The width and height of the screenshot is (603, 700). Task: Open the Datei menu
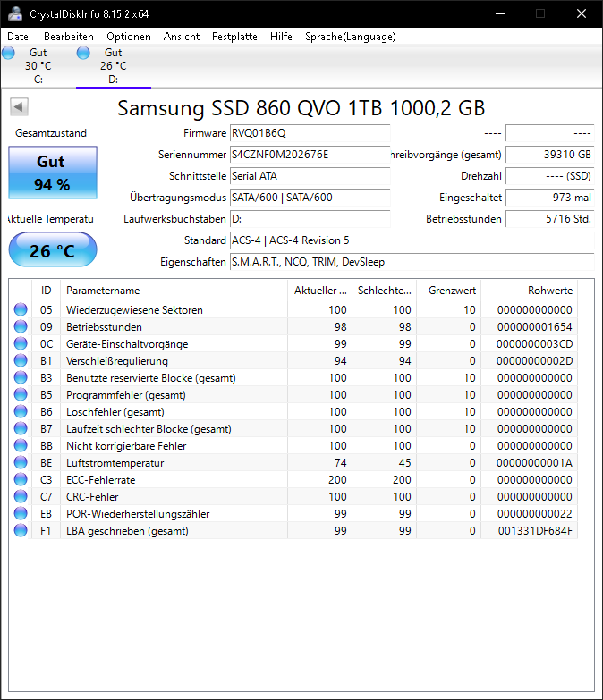pos(19,37)
